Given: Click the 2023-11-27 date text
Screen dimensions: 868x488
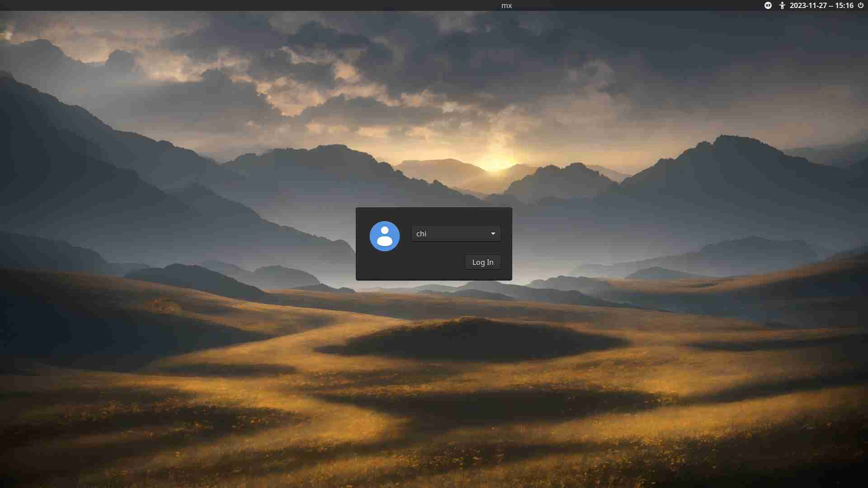Looking at the screenshot, I should pos(808,5).
